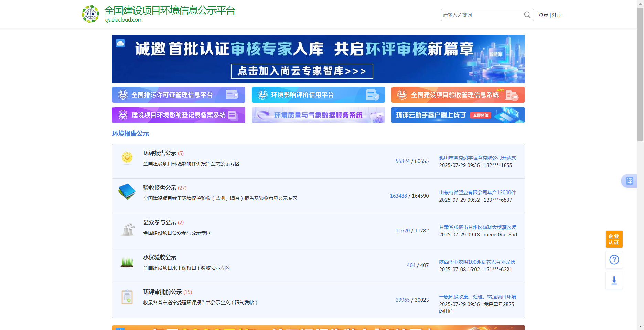Click the 点击加入尚云专家智库 banner button

point(302,71)
